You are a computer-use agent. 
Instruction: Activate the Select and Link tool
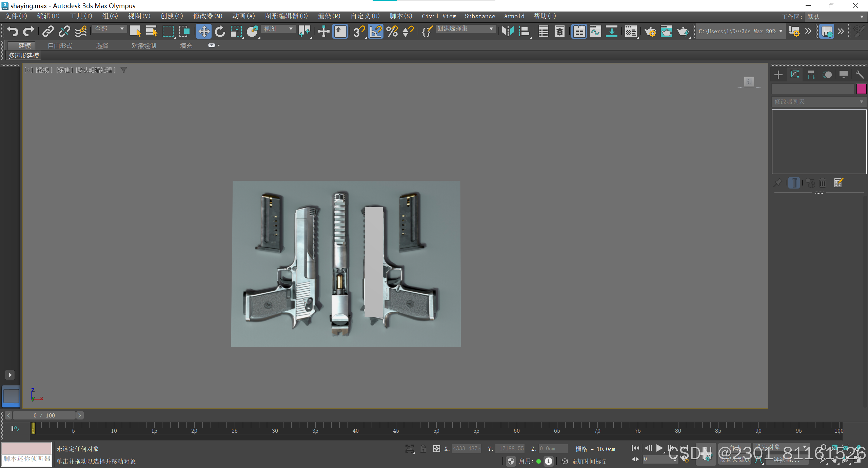tap(48, 32)
